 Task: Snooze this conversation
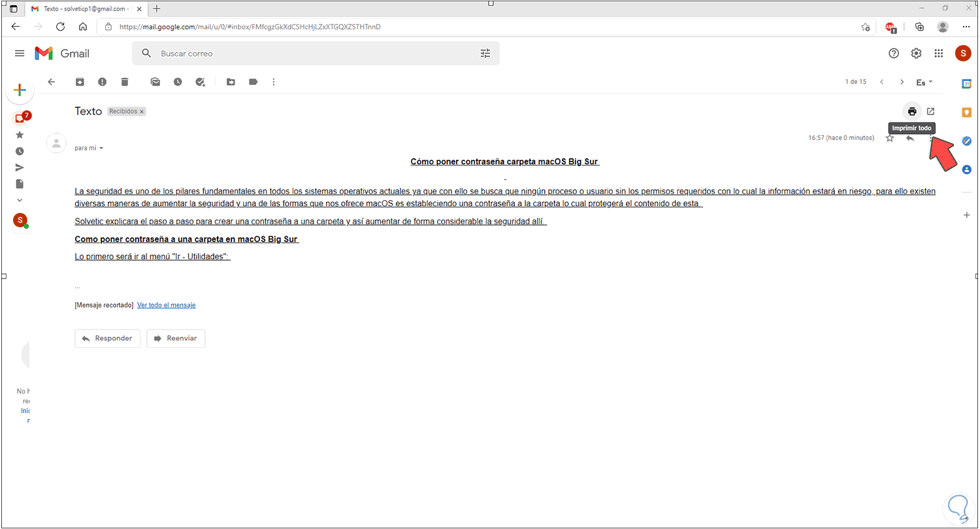[x=178, y=82]
